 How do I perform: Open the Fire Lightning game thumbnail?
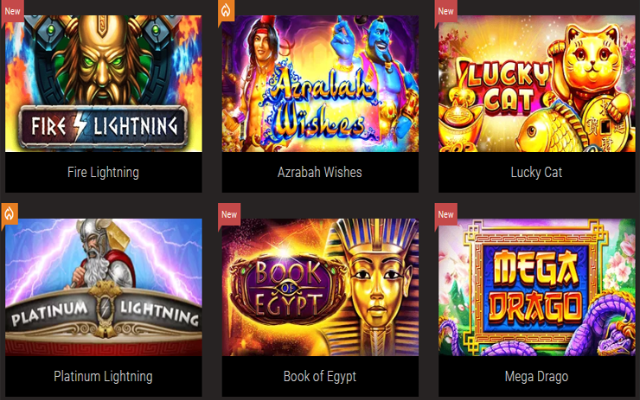tap(103, 84)
